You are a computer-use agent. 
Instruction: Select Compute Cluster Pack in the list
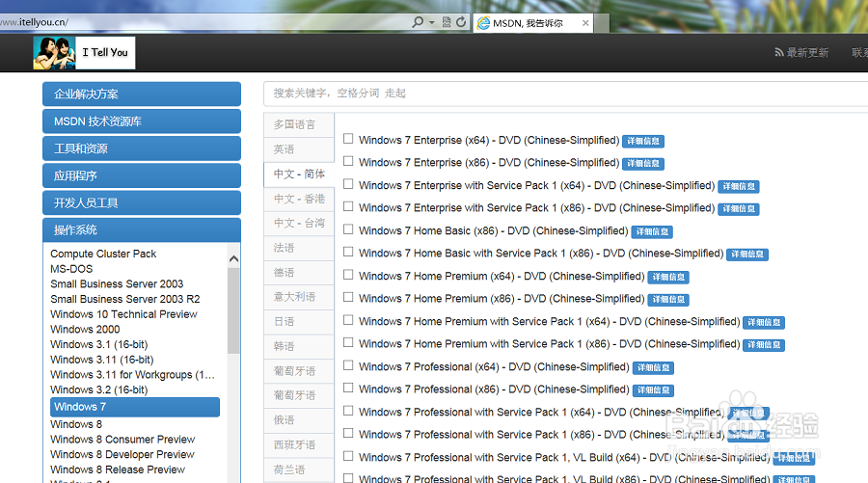point(103,254)
